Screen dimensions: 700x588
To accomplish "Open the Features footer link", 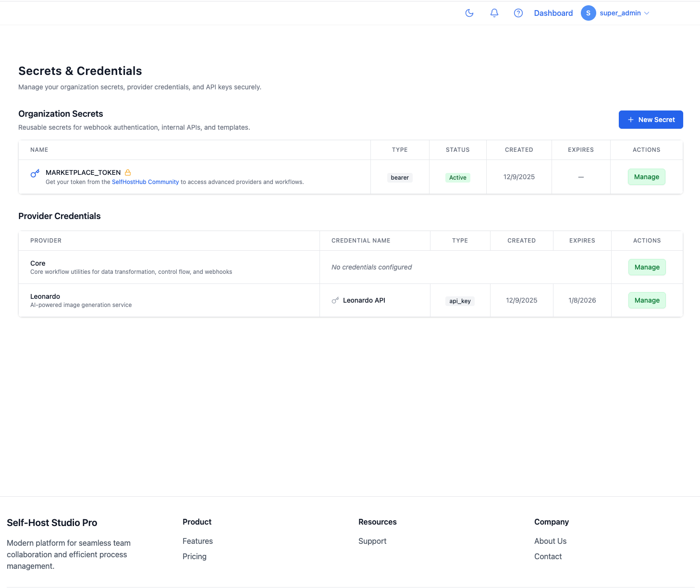I will click(x=197, y=541).
